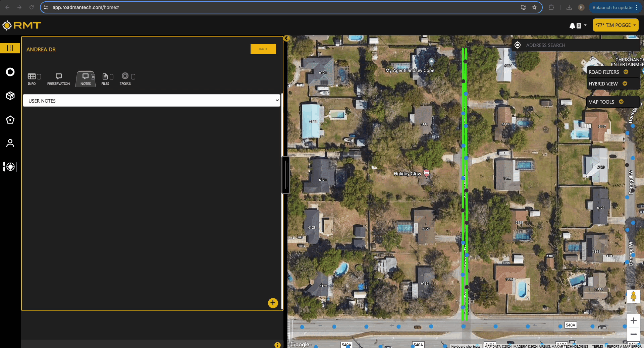Open the TIM POGGE account menu
Image resolution: width=644 pixels, height=348 pixels.
click(615, 25)
